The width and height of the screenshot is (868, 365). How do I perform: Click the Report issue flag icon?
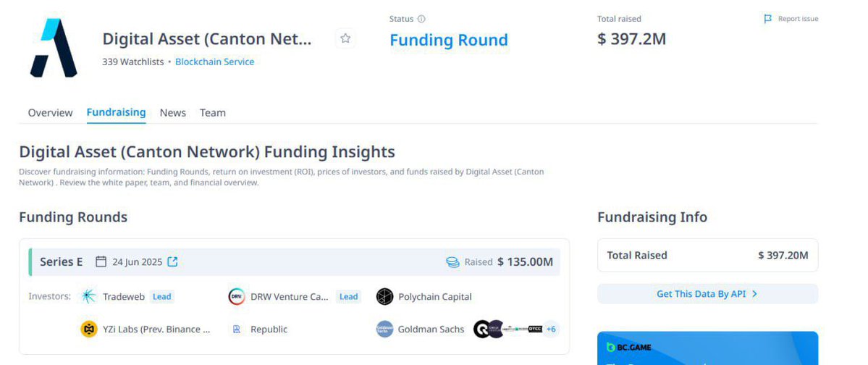coord(768,19)
